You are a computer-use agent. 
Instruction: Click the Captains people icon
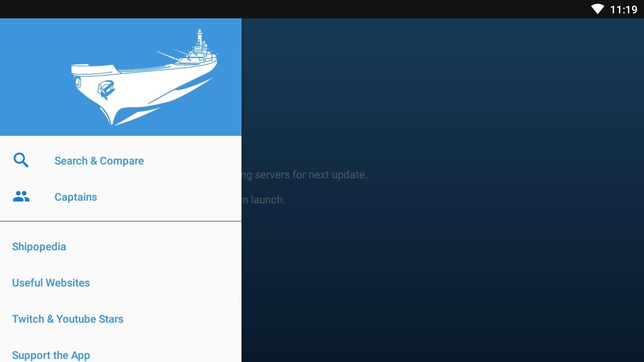[21, 197]
